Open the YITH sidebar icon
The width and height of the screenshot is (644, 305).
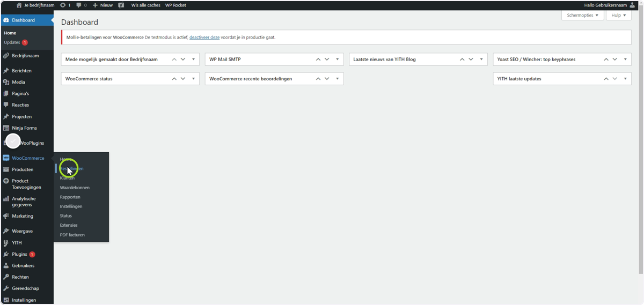(6, 243)
